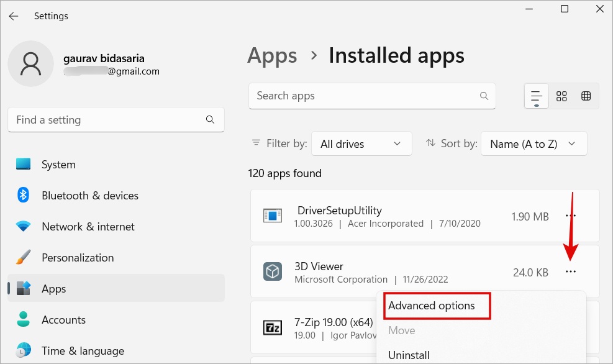The image size is (613, 364).
Task: Select Advanced options from context menu
Action: click(x=432, y=306)
